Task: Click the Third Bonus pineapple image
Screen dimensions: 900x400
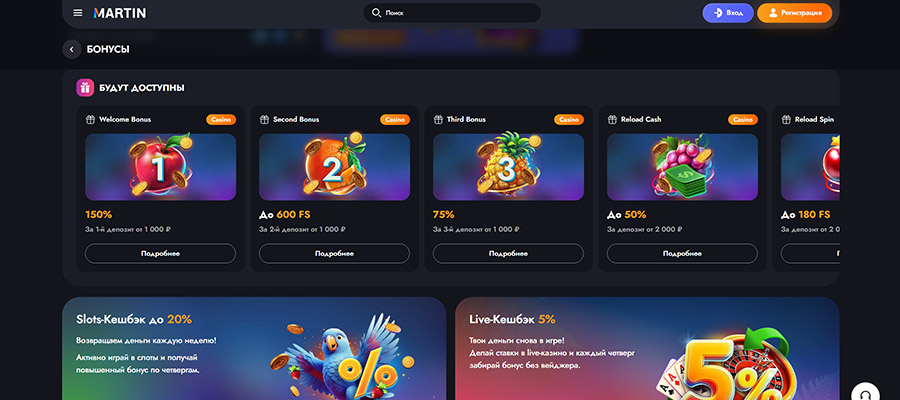Action: (x=508, y=167)
